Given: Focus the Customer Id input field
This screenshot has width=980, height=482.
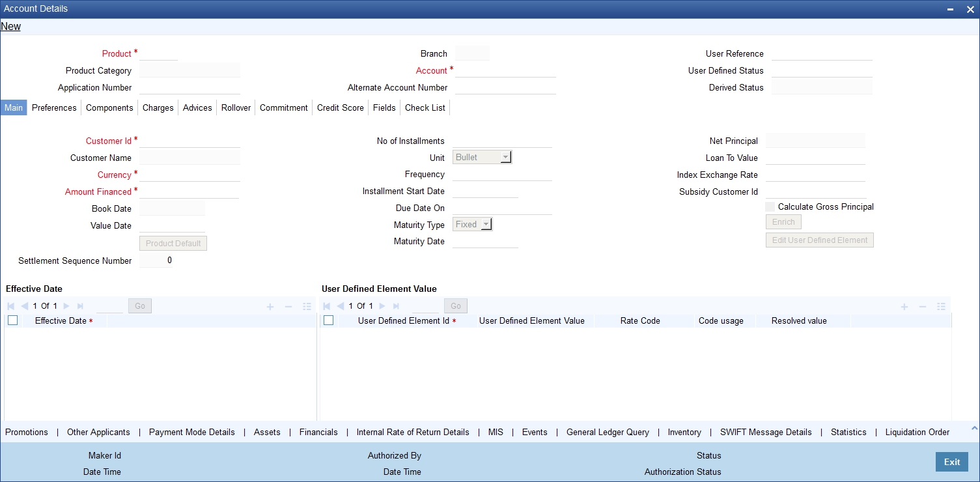Looking at the screenshot, I should tap(190, 141).
